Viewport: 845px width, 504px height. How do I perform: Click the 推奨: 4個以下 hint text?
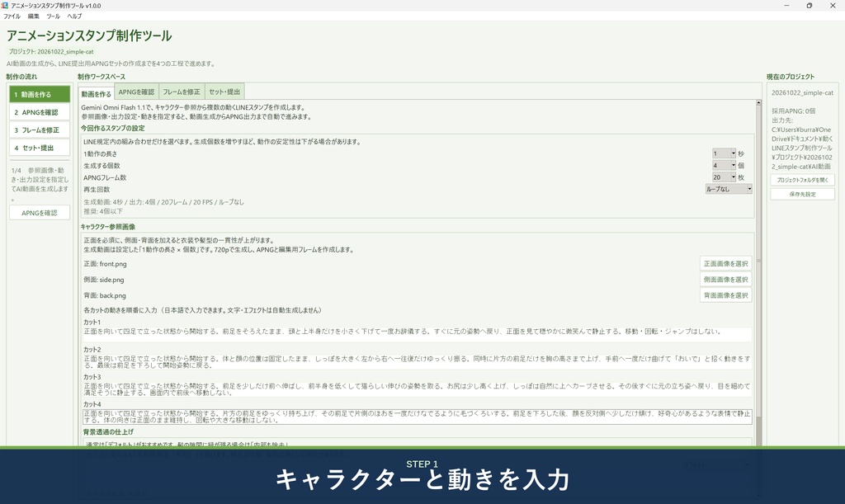click(103, 211)
